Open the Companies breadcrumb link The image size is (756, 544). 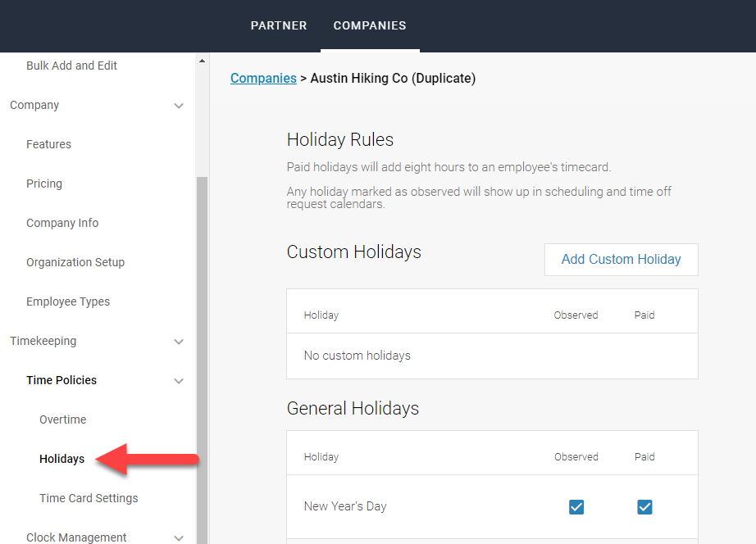tap(263, 79)
